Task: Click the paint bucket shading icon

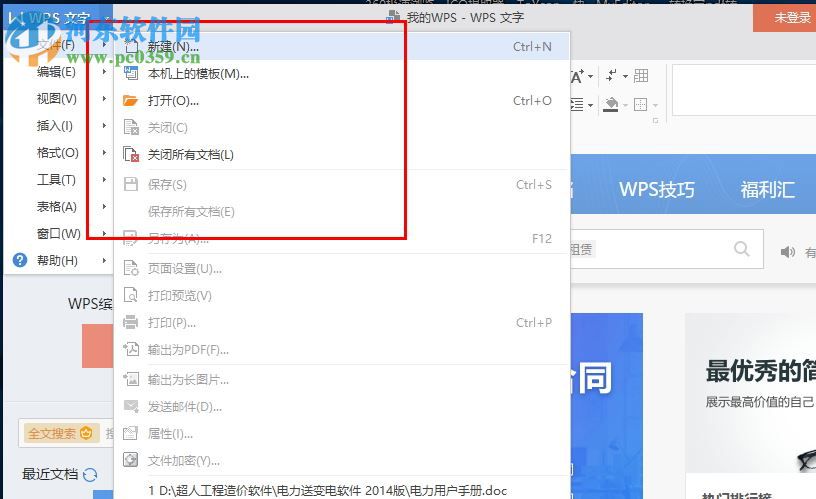Action: pyautogui.click(x=610, y=105)
